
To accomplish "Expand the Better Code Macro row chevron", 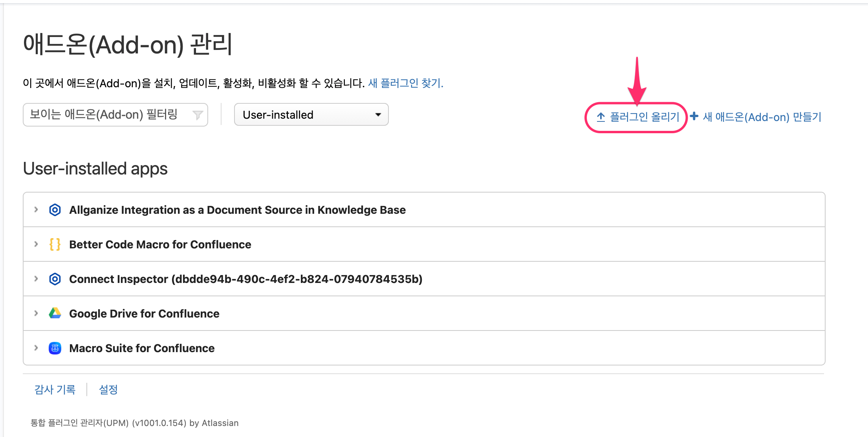I will [36, 244].
